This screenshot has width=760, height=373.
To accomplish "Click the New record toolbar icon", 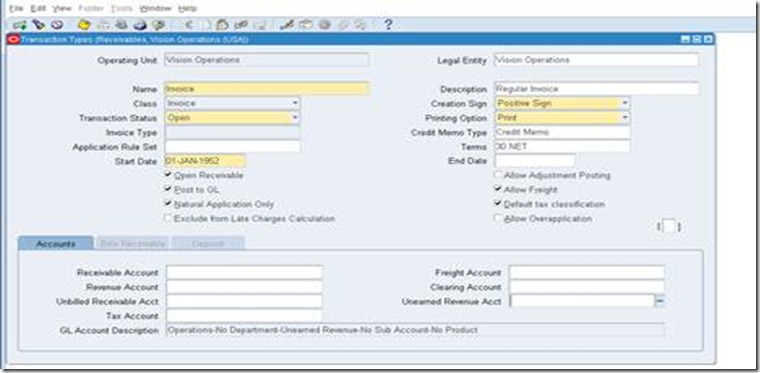I will (20, 24).
